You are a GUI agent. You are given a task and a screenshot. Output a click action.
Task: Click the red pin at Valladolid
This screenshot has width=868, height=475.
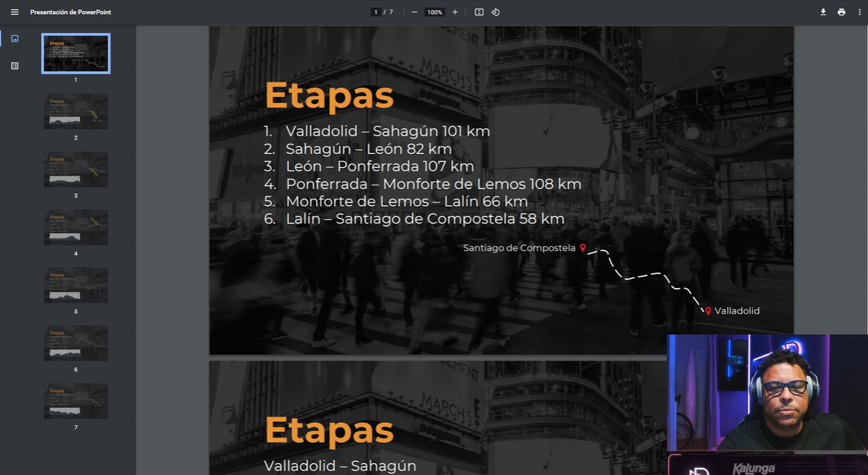click(708, 311)
